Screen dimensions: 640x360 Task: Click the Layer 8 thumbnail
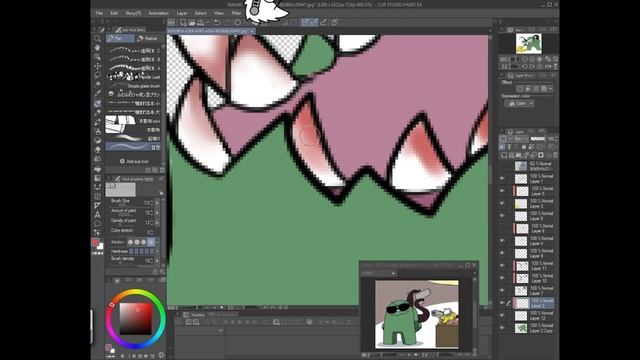[x=521, y=216]
